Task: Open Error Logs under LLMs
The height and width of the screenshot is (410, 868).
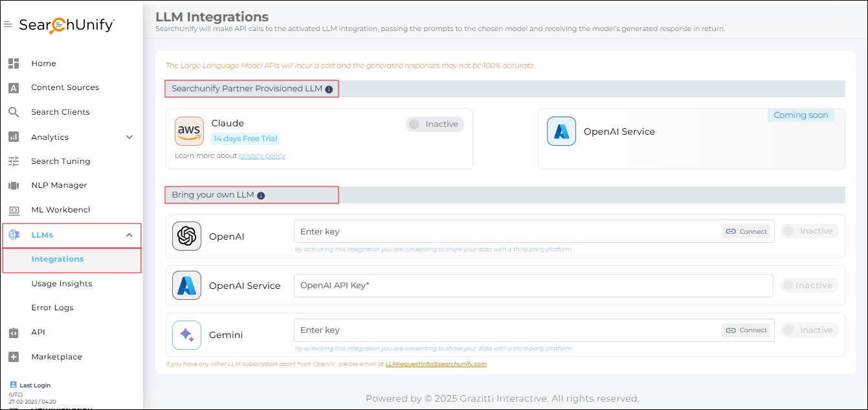Action: [52, 308]
